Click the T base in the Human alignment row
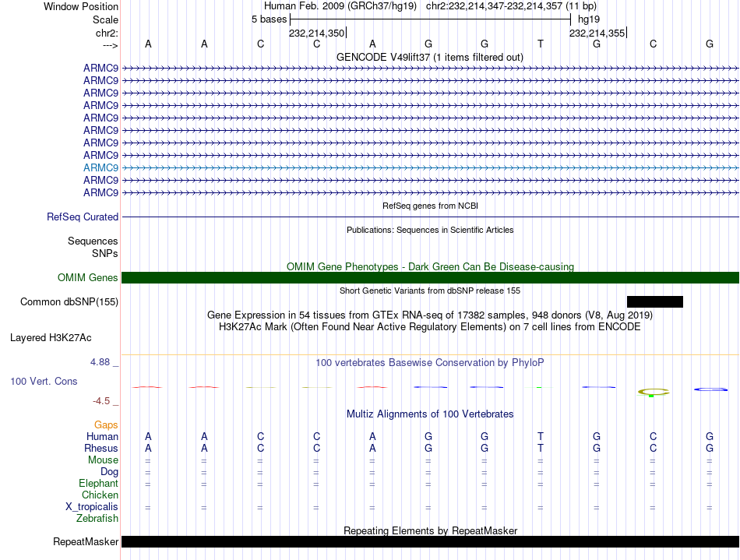 pos(541,436)
